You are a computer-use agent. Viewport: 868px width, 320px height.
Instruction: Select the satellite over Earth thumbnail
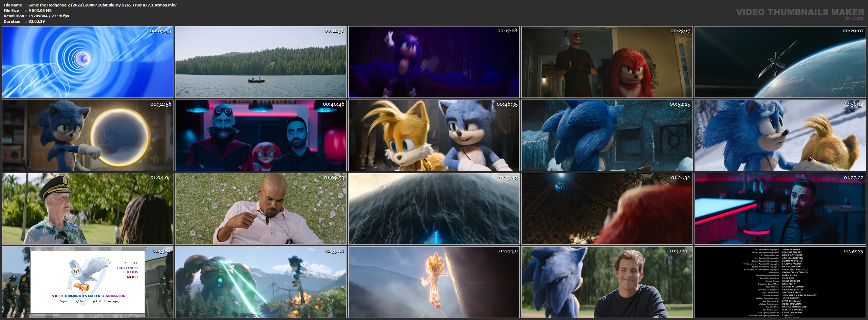pos(780,62)
